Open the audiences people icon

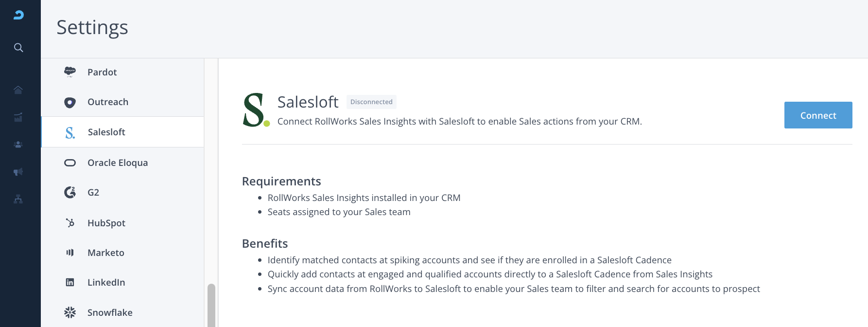click(x=18, y=145)
